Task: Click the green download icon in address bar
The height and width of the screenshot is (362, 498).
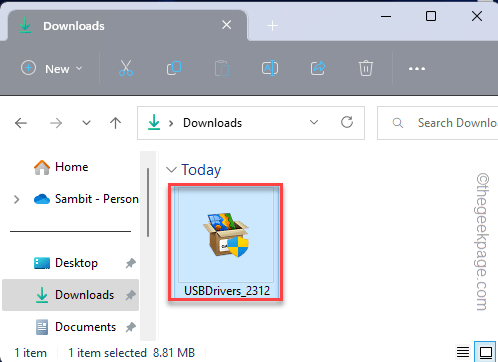Action: pos(154,122)
